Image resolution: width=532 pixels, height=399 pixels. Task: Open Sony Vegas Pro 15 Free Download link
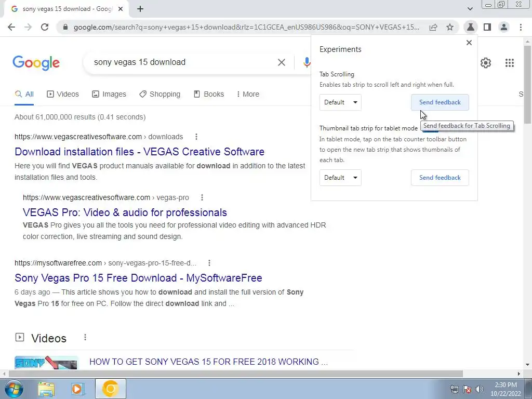tap(138, 278)
